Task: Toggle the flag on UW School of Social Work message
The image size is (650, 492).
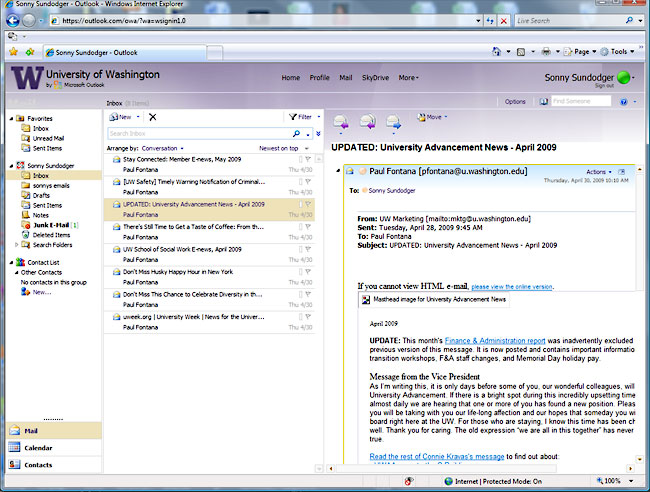Action: [308, 249]
